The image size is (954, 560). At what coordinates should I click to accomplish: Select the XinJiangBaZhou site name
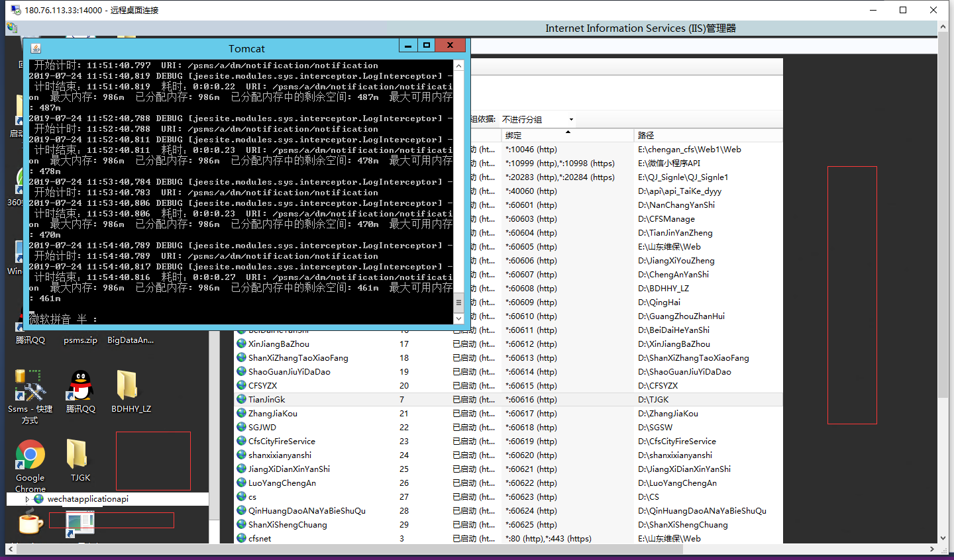click(279, 344)
